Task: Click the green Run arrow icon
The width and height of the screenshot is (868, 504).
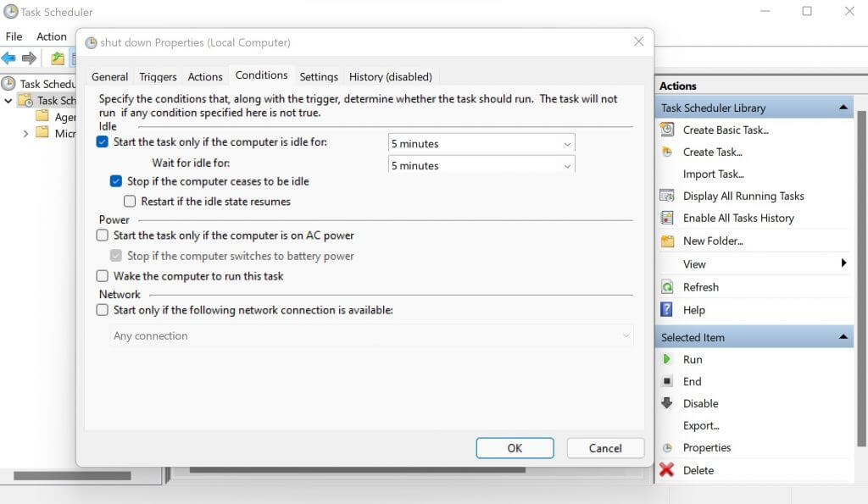Action: click(666, 359)
